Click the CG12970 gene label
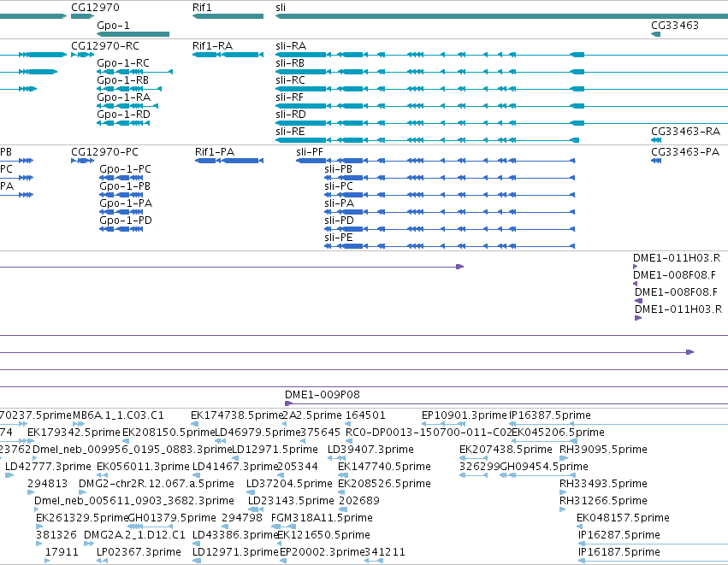The image size is (728, 565). [95, 8]
